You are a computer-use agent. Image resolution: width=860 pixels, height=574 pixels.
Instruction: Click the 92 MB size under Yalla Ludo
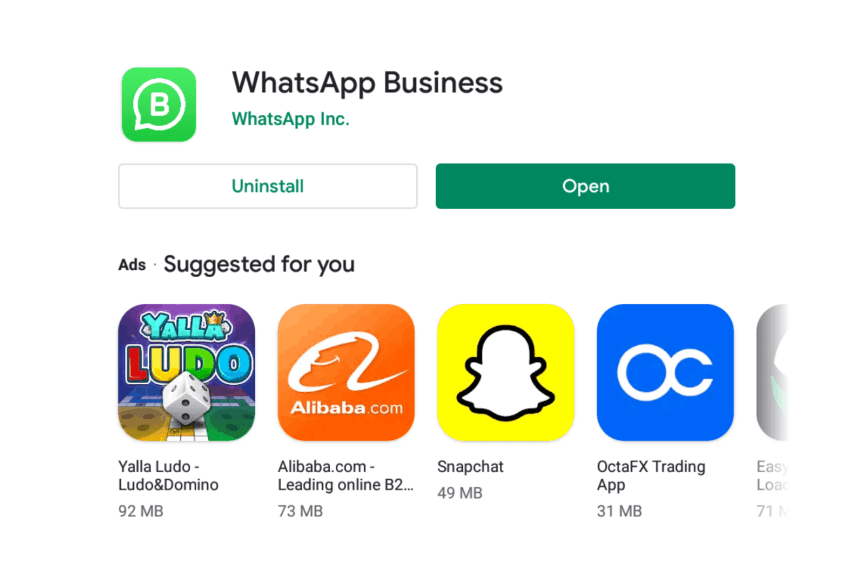click(x=141, y=511)
